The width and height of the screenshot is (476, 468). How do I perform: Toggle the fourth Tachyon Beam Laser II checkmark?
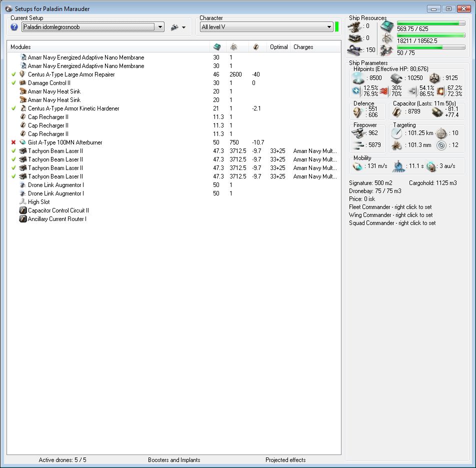pos(13,176)
